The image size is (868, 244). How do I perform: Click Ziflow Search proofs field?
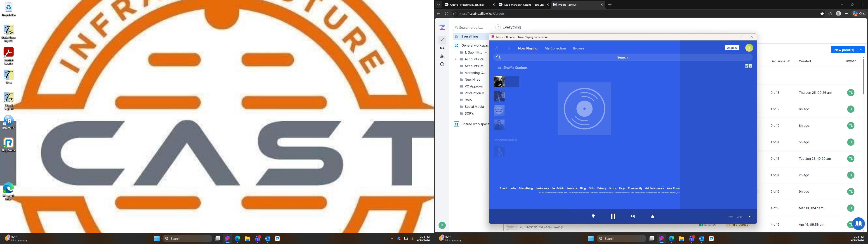[x=473, y=27]
